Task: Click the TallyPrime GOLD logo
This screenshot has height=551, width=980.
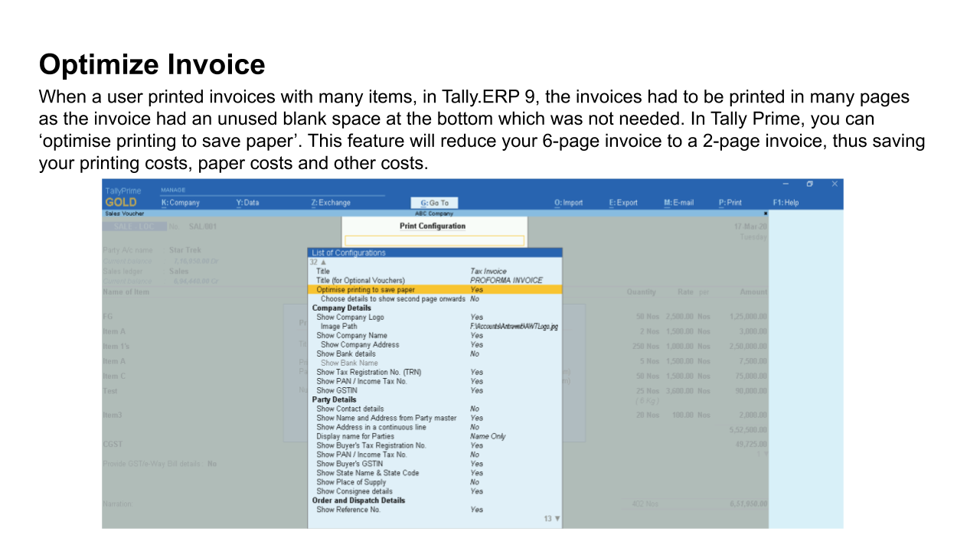Action: point(122,197)
